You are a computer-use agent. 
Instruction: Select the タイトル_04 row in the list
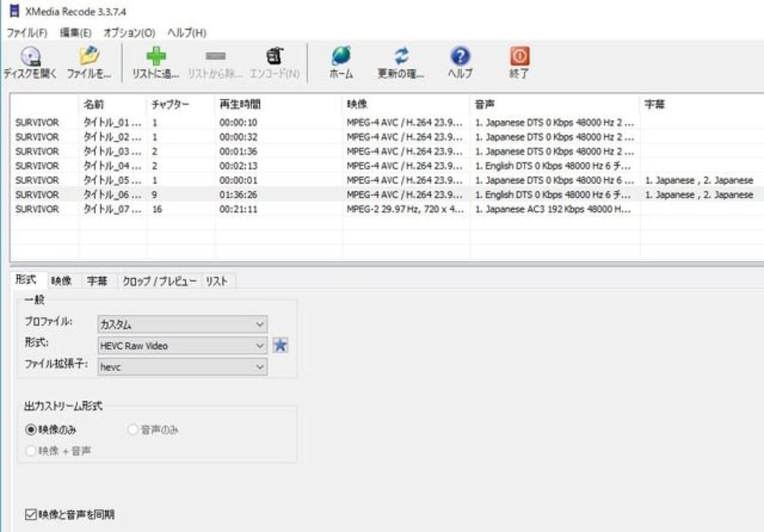click(x=388, y=166)
